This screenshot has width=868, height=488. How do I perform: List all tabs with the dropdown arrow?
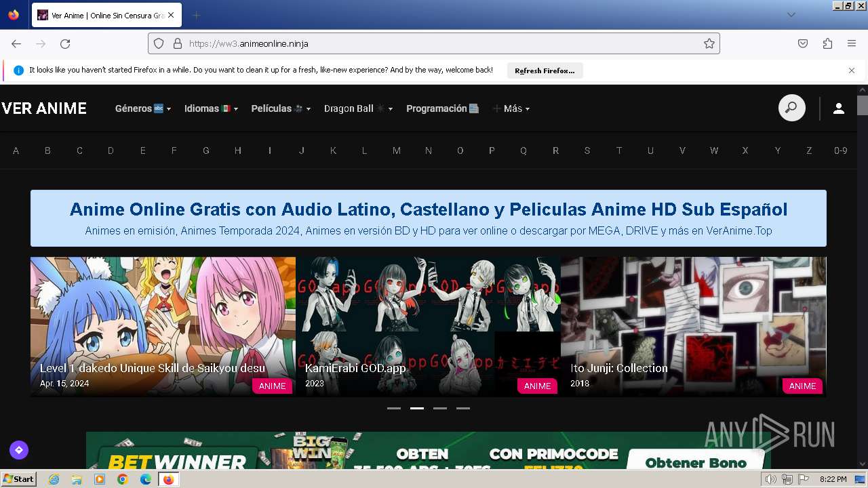(791, 15)
